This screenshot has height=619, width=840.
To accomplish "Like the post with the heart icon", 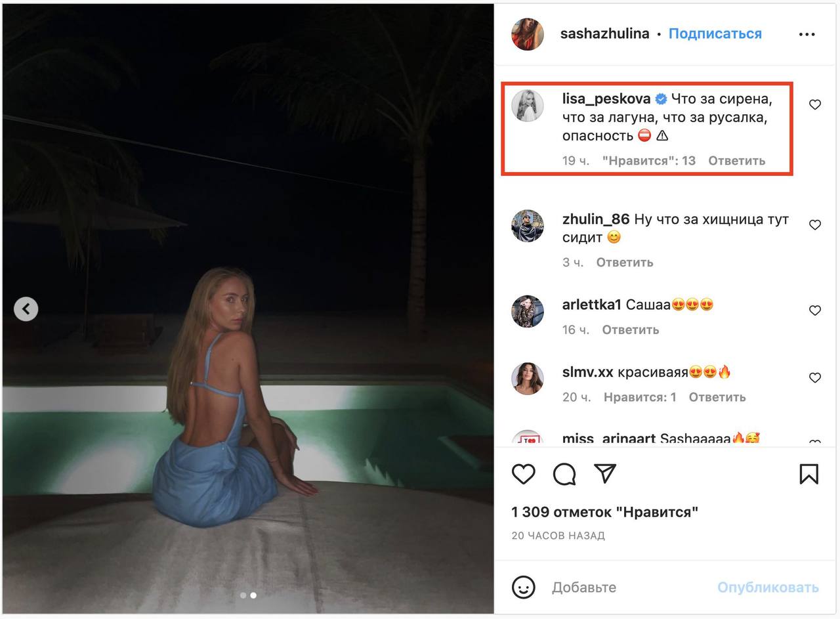I will click(523, 474).
